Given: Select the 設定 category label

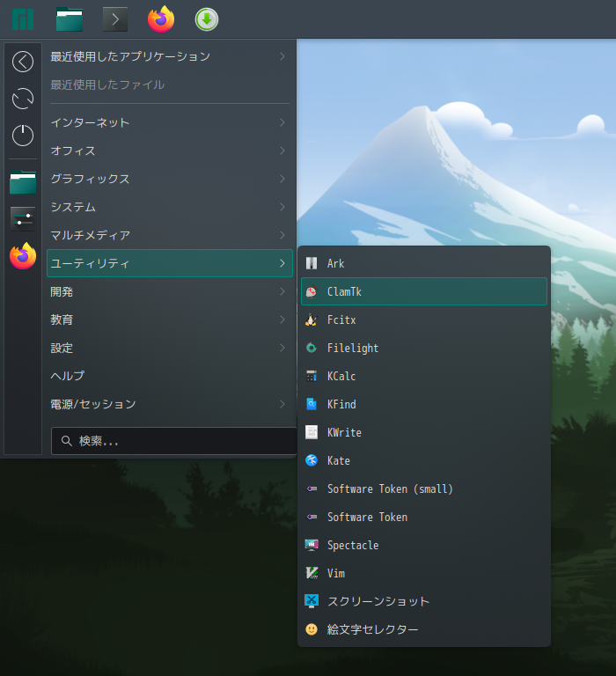Looking at the screenshot, I should pyautogui.click(x=62, y=348).
